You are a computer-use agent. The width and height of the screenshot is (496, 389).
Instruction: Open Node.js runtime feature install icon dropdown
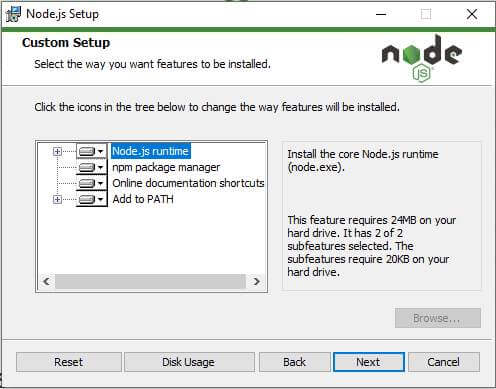(92, 151)
